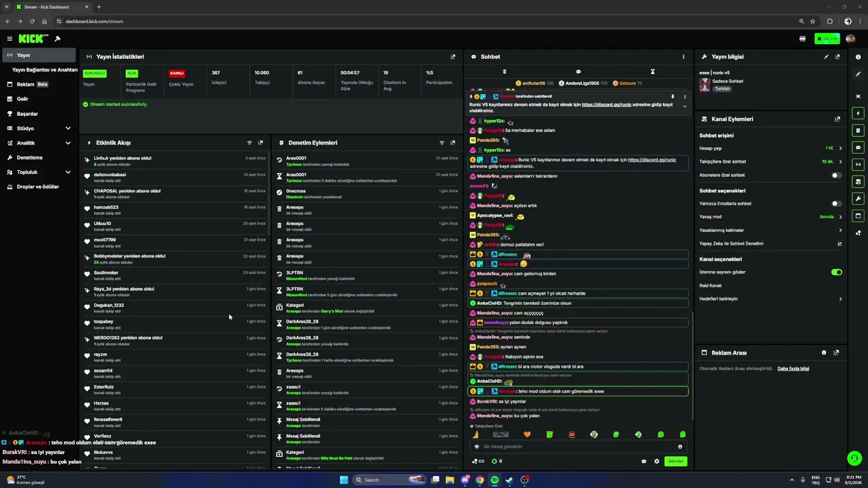Open Chrome from the Windows taskbar
Screen dimensions: 868x488
point(479,480)
